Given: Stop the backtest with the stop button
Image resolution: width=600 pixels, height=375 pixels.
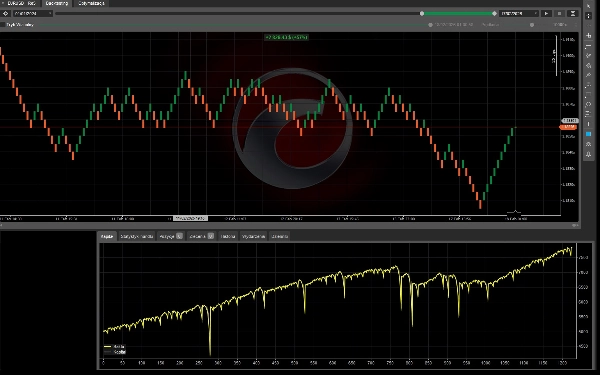Looking at the screenshot, I should (559, 13).
